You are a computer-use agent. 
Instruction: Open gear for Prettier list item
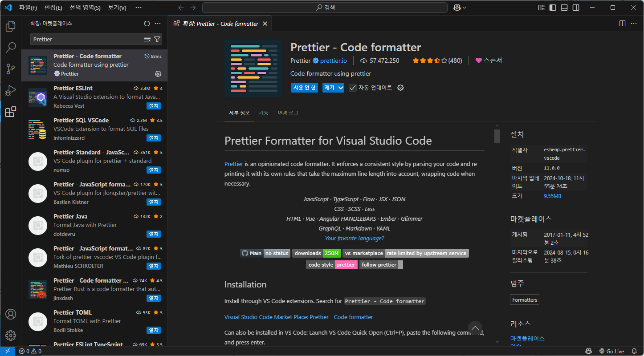(x=158, y=74)
